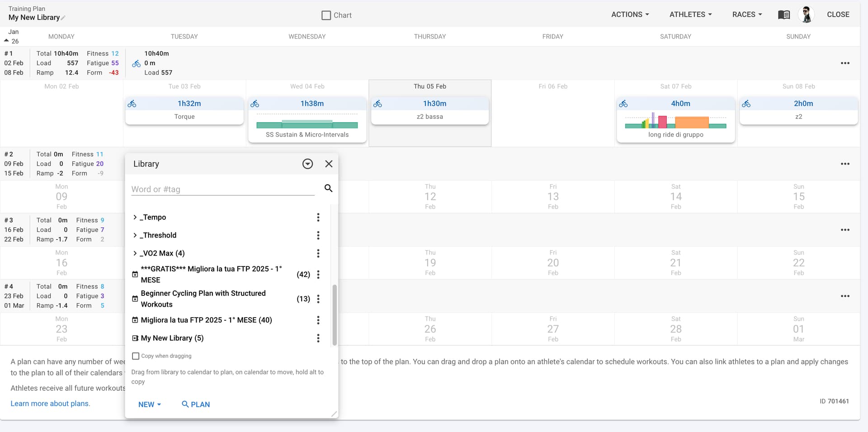The width and height of the screenshot is (868, 432).
Task: Open the three-dot menu for _Tempo folder
Action: (x=318, y=218)
